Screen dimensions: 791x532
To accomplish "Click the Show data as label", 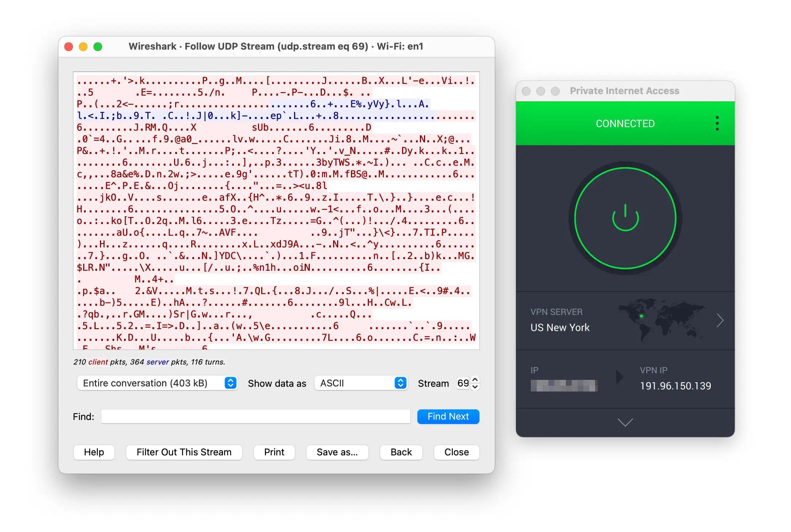I will (277, 383).
